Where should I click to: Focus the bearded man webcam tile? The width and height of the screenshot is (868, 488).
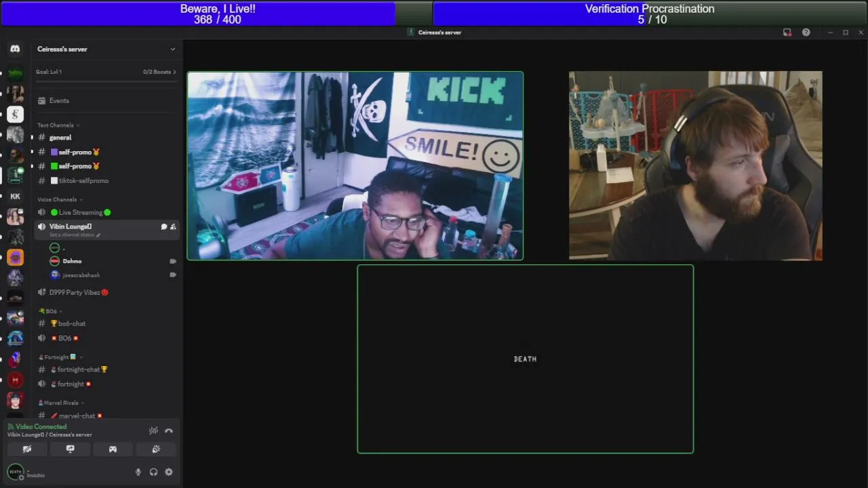695,166
